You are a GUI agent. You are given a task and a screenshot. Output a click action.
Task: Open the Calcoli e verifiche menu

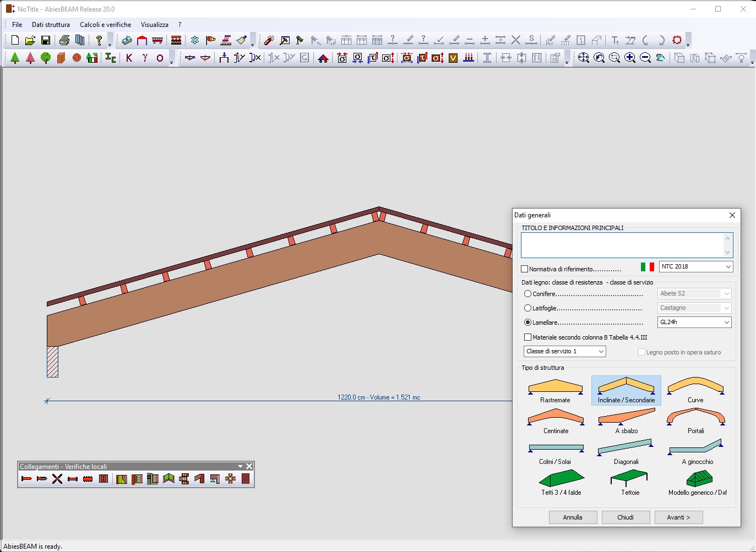(x=106, y=25)
